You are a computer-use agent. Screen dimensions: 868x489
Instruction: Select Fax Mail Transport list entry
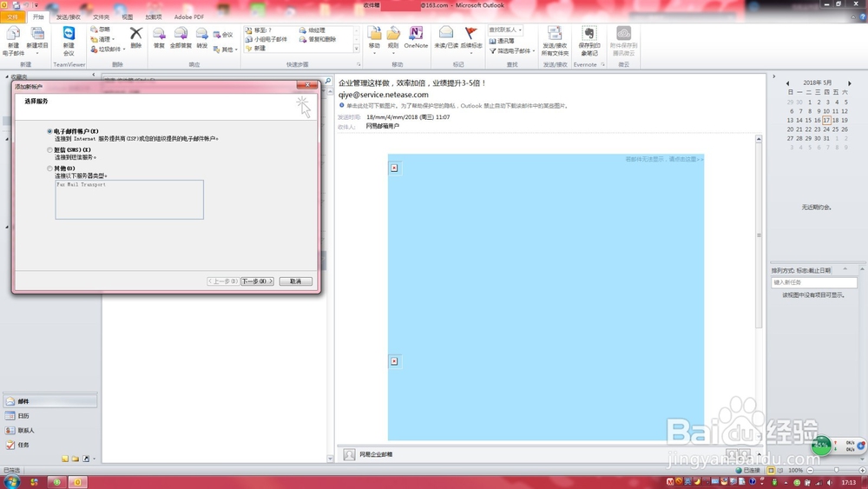(x=81, y=184)
